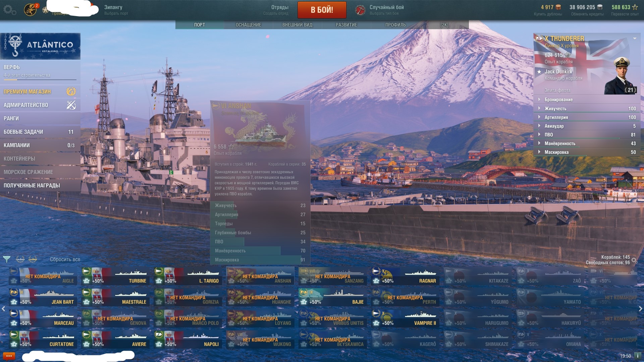Screen dimensions: 644x362
Task: Click the Premium Shop coin icon
Action: tap(71, 92)
